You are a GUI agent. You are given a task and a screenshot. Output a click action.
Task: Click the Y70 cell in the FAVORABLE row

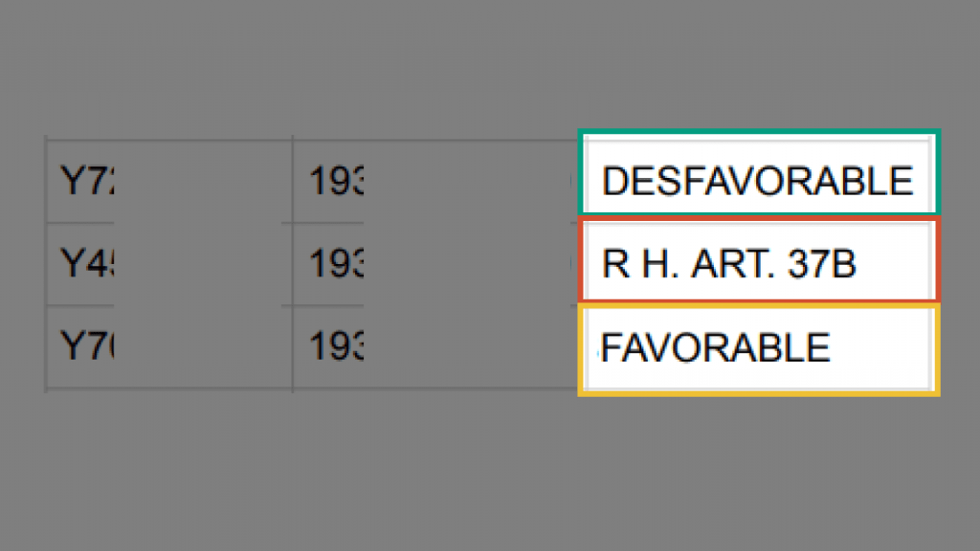pos(169,346)
